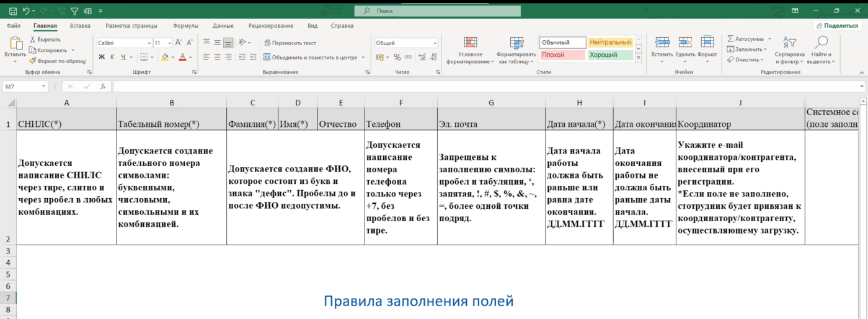Open the Данные ribbon tab
868x319 pixels.
click(223, 26)
